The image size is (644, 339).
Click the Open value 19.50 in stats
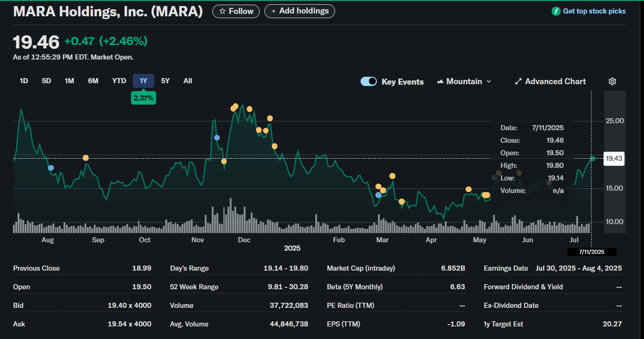coord(142,287)
